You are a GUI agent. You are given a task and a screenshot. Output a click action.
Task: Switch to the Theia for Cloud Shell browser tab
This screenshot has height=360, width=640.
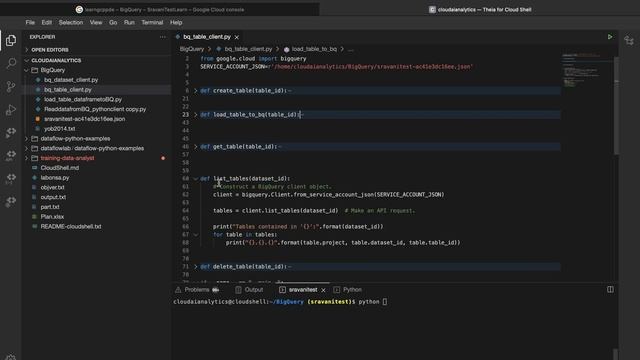pyautogui.click(x=480, y=9)
